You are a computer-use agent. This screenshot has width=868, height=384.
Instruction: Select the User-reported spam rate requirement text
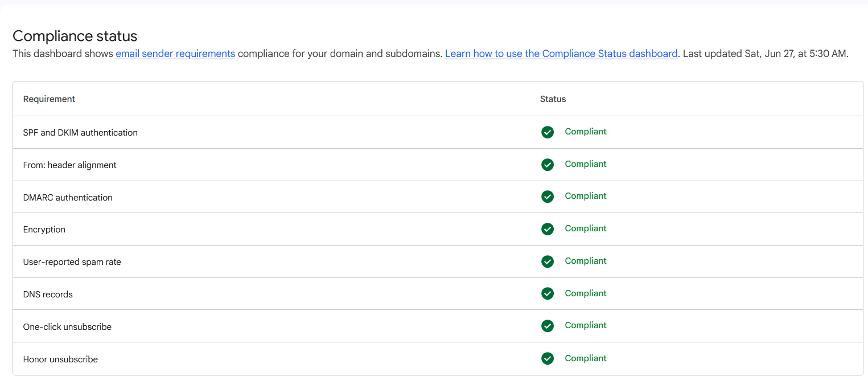tap(72, 262)
